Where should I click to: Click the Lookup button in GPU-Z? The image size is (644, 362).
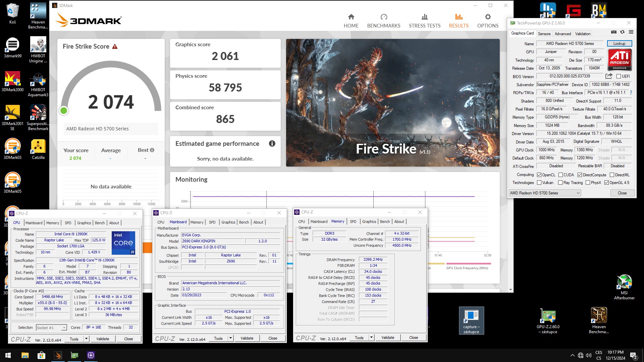coord(619,44)
